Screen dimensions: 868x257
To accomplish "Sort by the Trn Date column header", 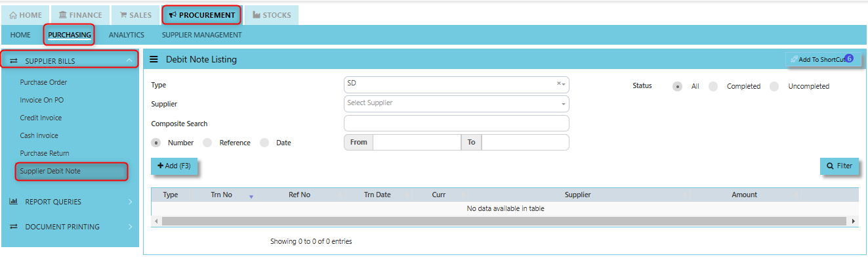I will pyautogui.click(x=377, y=195).
